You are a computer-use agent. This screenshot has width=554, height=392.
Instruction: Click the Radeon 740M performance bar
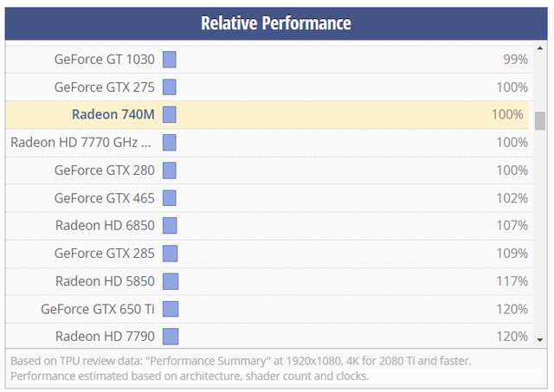(170, 115)
